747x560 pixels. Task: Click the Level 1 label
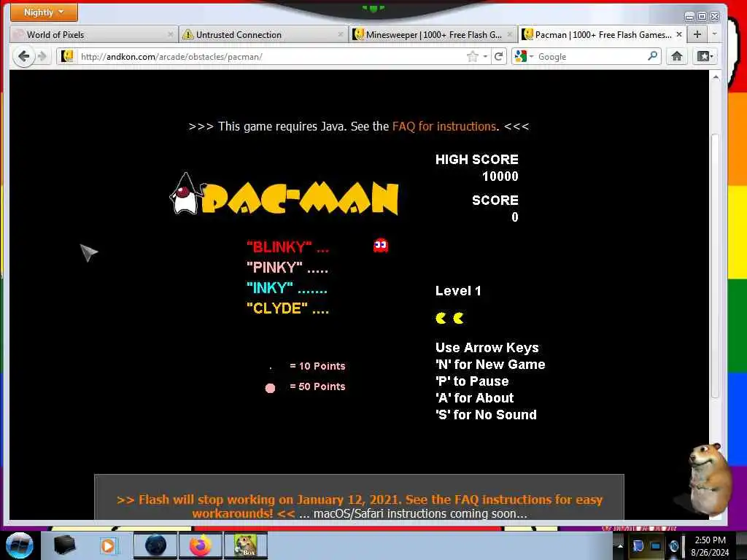pyautogui.click(x=458, y=291)
